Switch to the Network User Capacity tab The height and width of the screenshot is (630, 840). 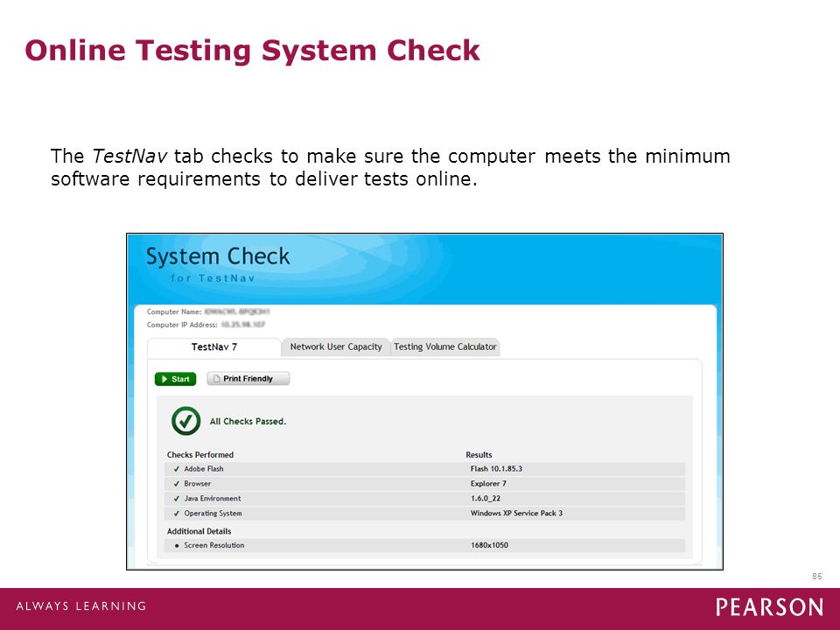click(x=336, y=346)
